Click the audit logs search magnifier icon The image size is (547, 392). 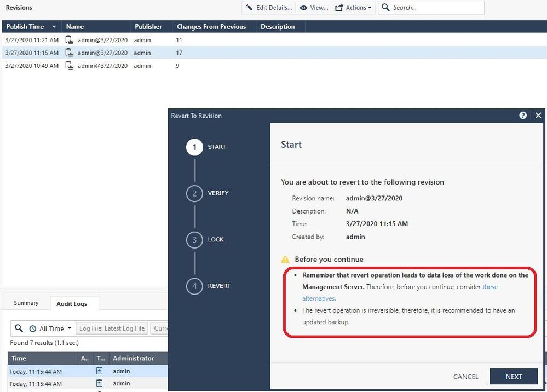pyautogui.click(x=19, y=328)
